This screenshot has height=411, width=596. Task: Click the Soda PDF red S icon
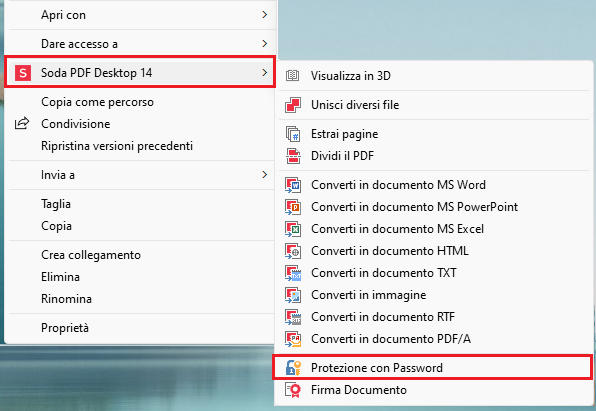[x=23, y=73]
